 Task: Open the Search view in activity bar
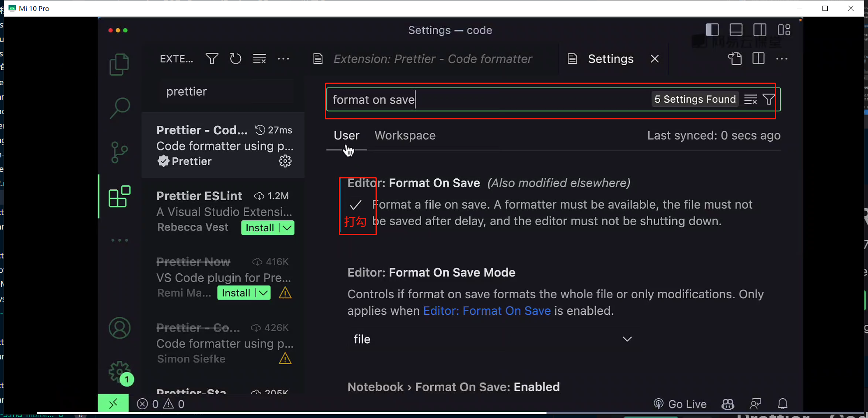point(119,108)
